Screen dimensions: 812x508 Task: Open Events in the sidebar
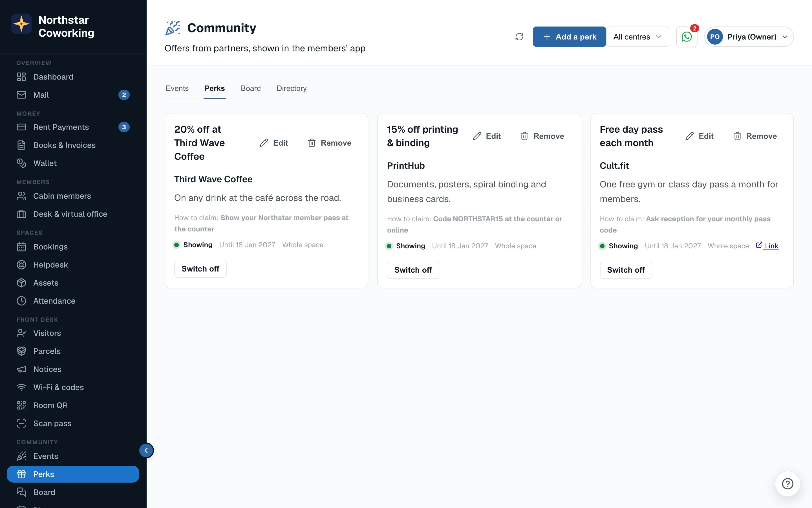(73, 456)
